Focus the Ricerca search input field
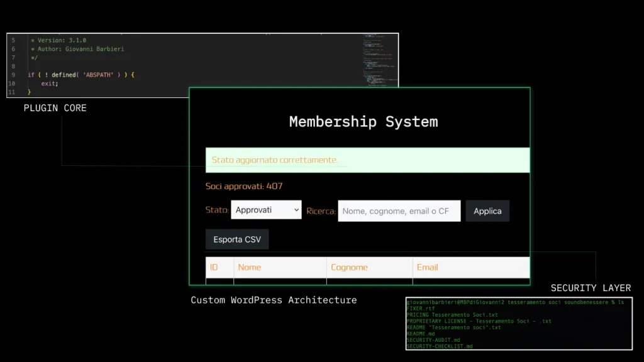644x362 pixels. 399,211
